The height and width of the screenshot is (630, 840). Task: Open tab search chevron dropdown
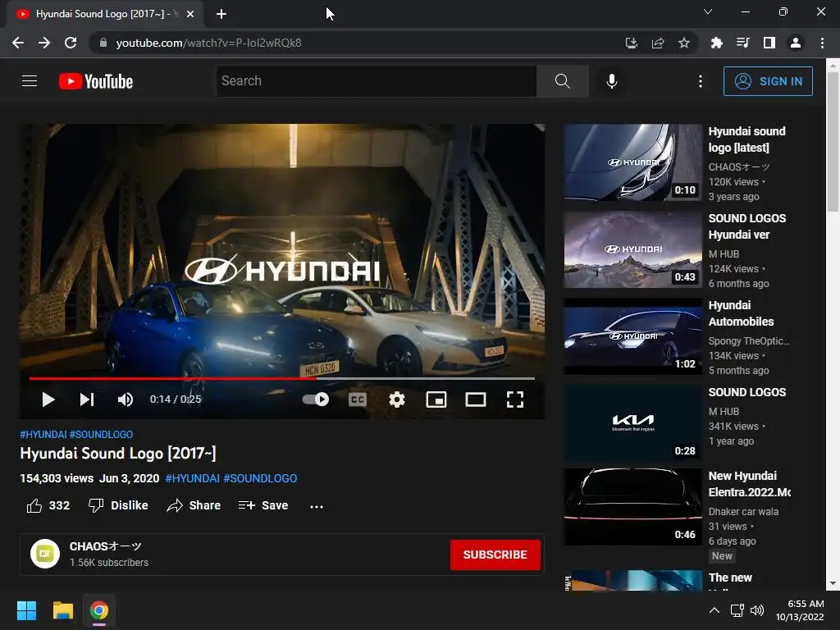click(x=708, y=11)
